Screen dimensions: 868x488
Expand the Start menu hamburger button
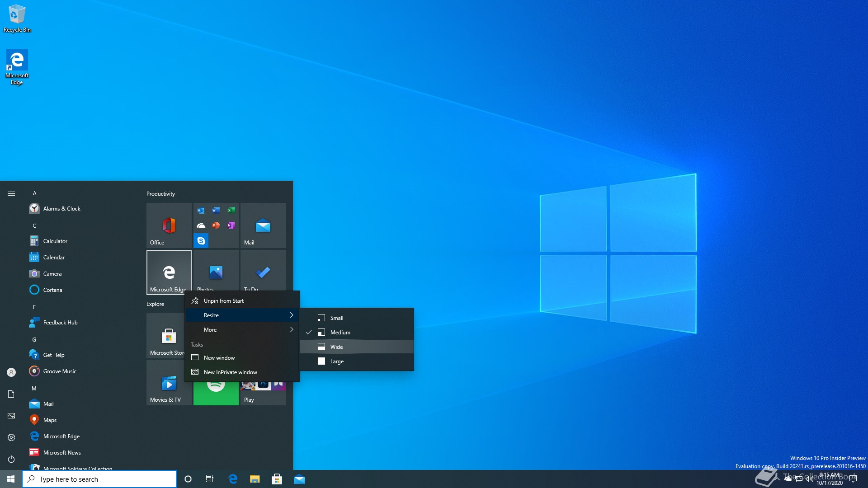tap(11, 193)
